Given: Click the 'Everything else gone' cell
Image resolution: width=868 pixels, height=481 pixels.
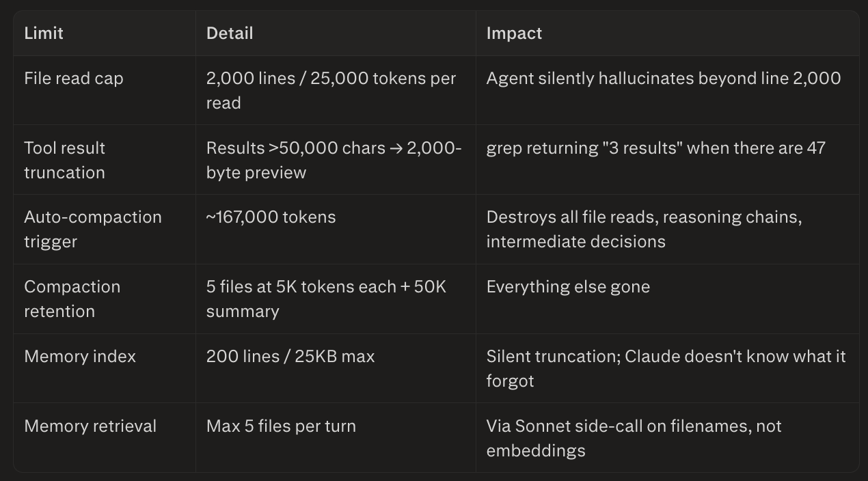Looking at the screenshot, I should [667, 299].
